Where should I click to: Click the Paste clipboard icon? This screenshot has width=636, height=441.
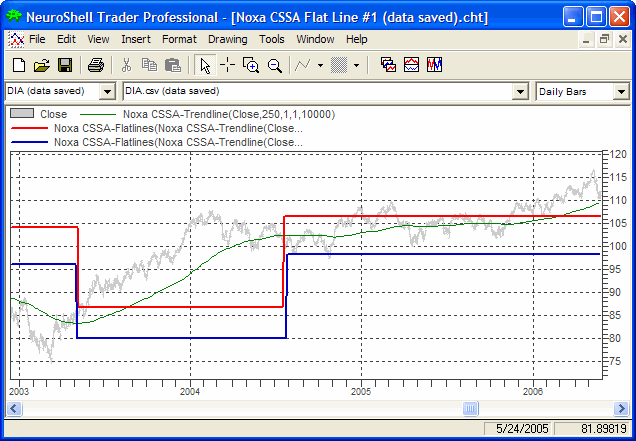pyautogui.click(x=173, y=65)
